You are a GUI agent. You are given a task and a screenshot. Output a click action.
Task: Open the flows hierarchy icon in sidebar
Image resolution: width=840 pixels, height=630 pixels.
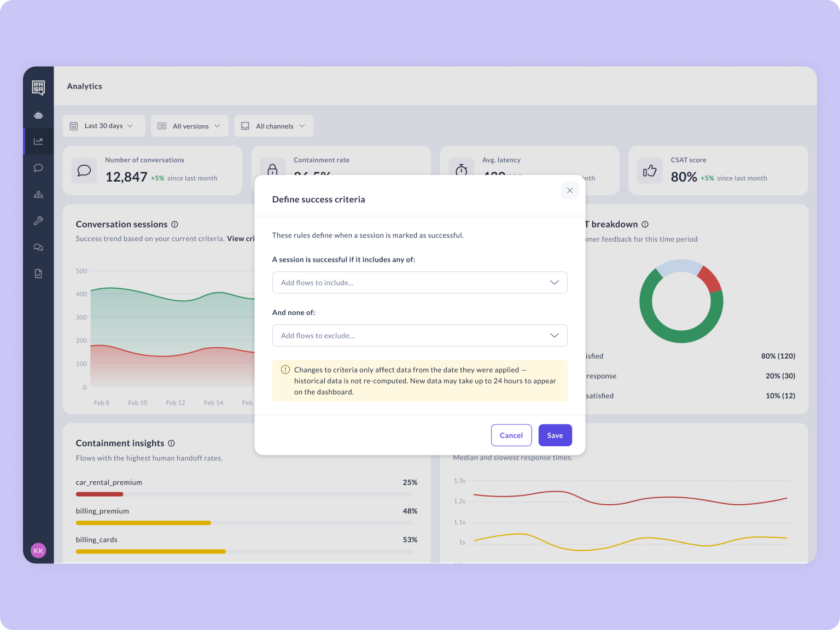pyautogui.click(x=38, y=195)
